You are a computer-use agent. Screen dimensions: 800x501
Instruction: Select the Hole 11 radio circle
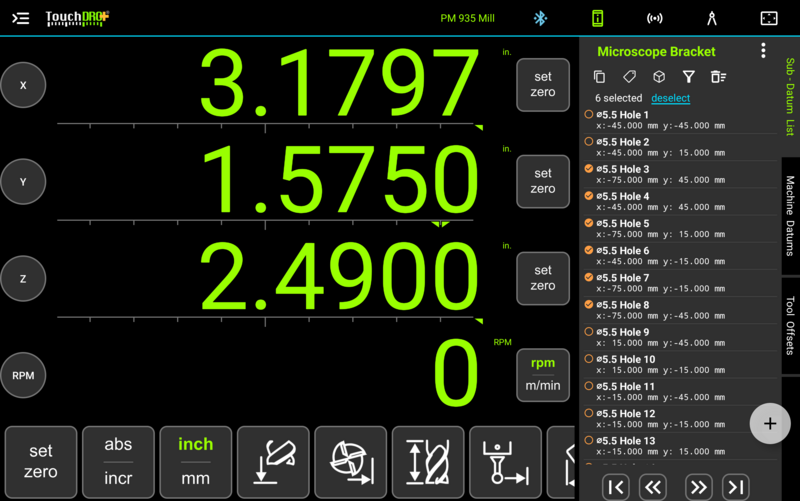(588, 386)
